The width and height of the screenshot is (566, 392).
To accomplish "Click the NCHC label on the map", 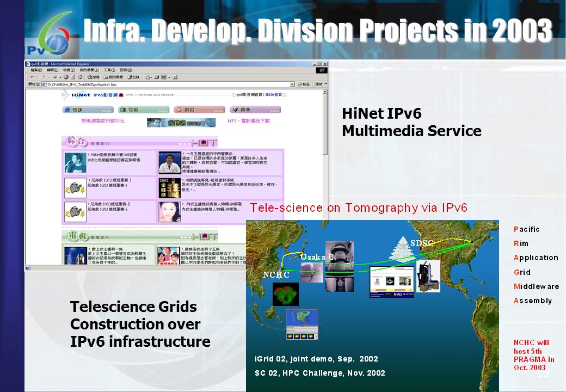I will pyautogui.click(x=276, y=275).
